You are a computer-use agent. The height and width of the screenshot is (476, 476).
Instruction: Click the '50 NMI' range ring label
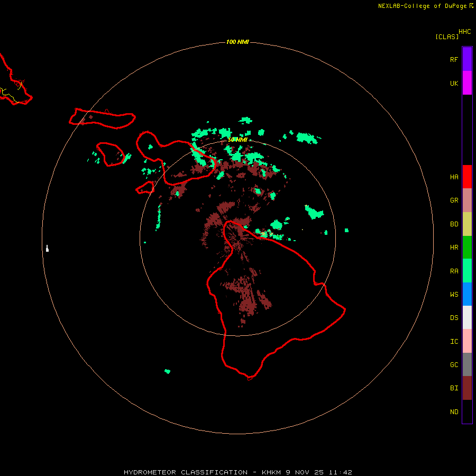(237, 140)
